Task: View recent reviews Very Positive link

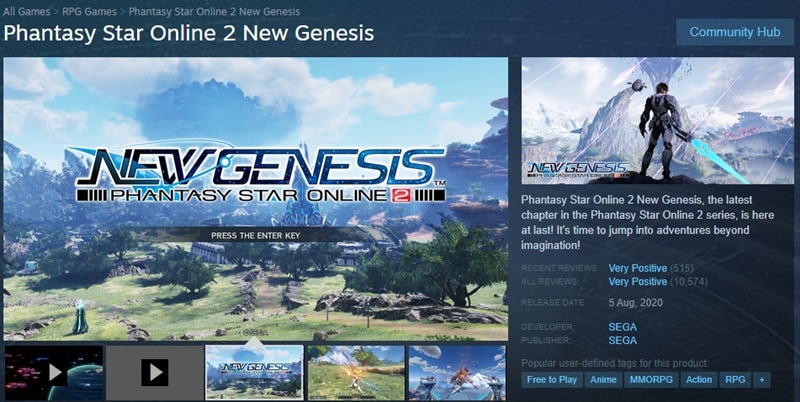Action: pyautogui.click(x=638, y=268)
